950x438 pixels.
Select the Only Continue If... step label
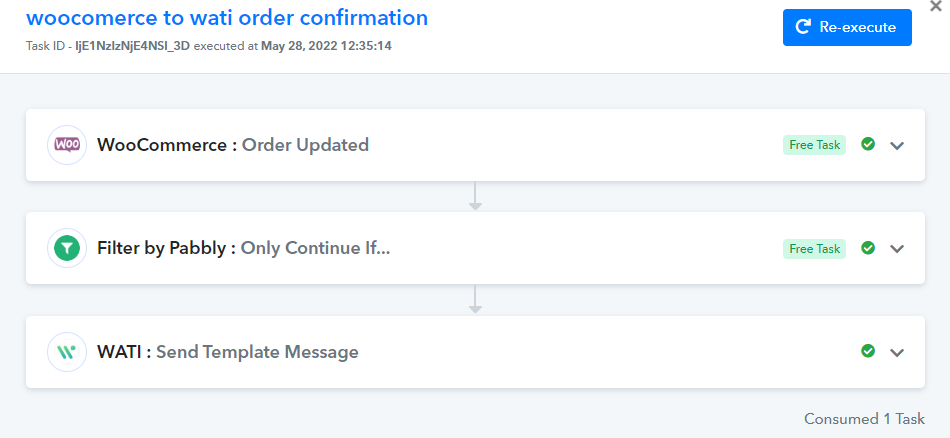(x=315, y=248)
